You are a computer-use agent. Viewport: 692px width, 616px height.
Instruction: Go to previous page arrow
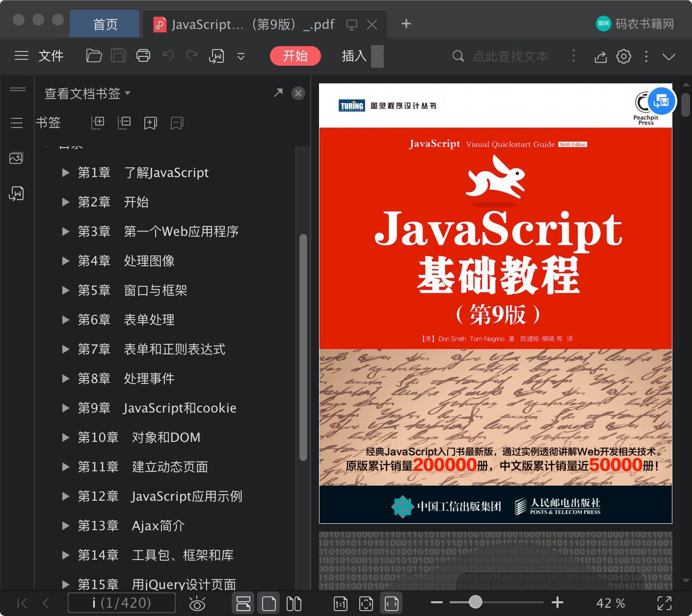click(46, 603)
